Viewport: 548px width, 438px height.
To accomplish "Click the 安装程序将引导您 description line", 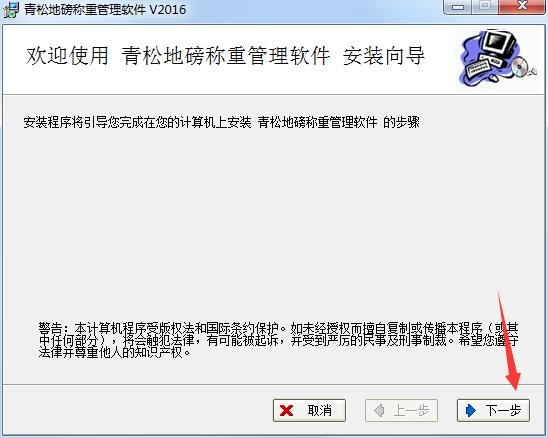I will coord(222,122).
